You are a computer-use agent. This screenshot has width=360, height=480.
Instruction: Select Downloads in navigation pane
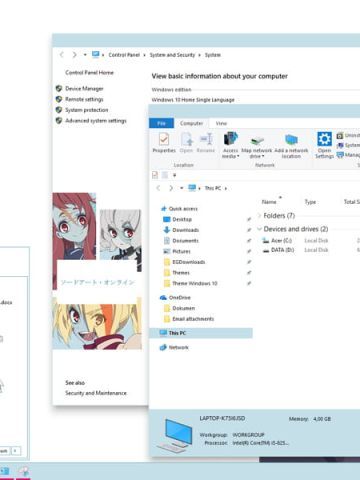pyautogui.click(x=185, y=230)
